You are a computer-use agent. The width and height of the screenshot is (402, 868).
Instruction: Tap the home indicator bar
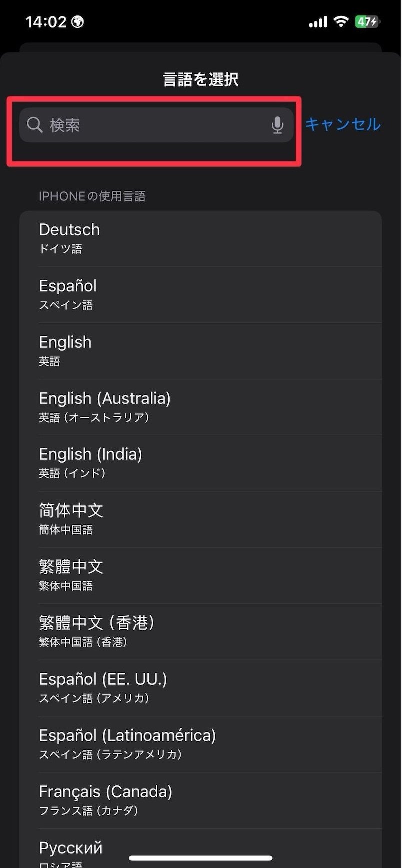click(x=201, y=858)
